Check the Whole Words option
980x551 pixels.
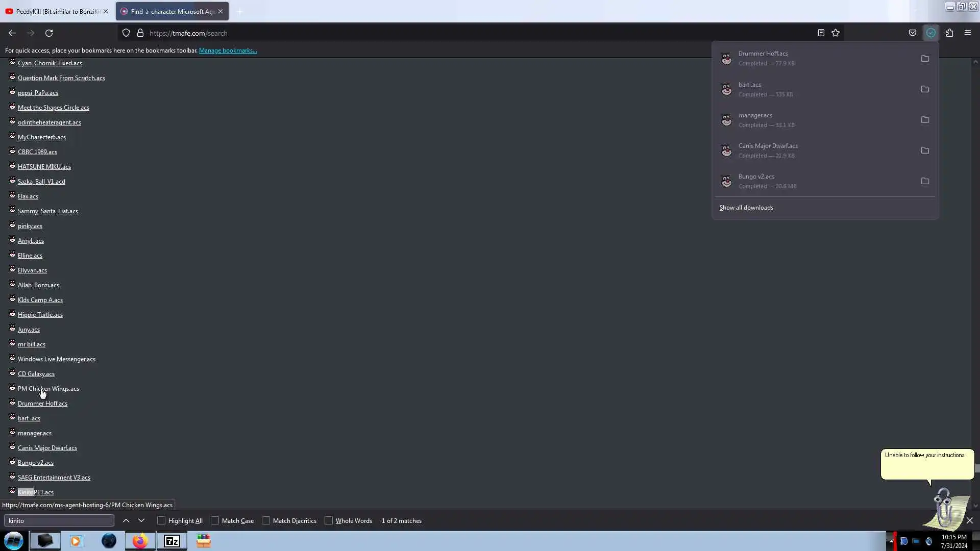329,520
